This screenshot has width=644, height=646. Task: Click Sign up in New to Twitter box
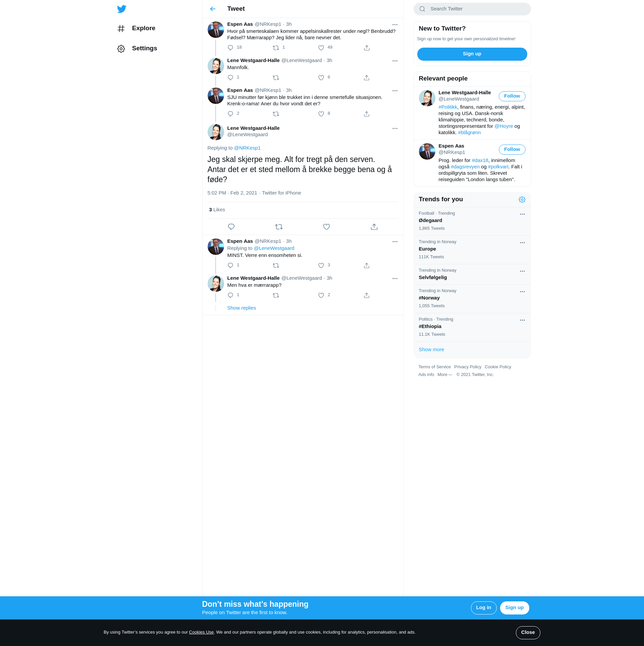472,54
